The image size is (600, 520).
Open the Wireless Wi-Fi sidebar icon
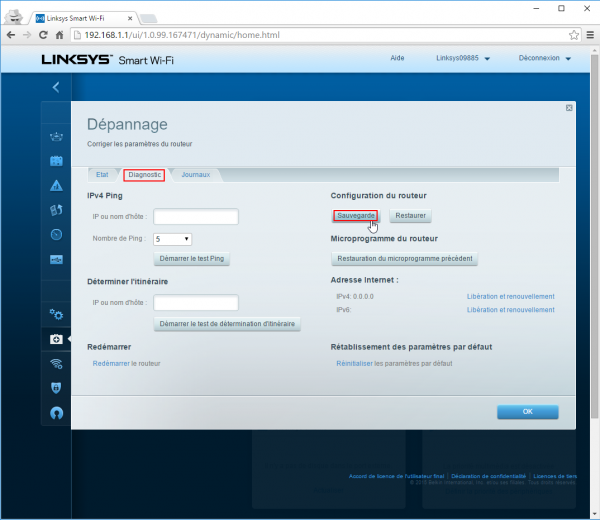point(57,364)
